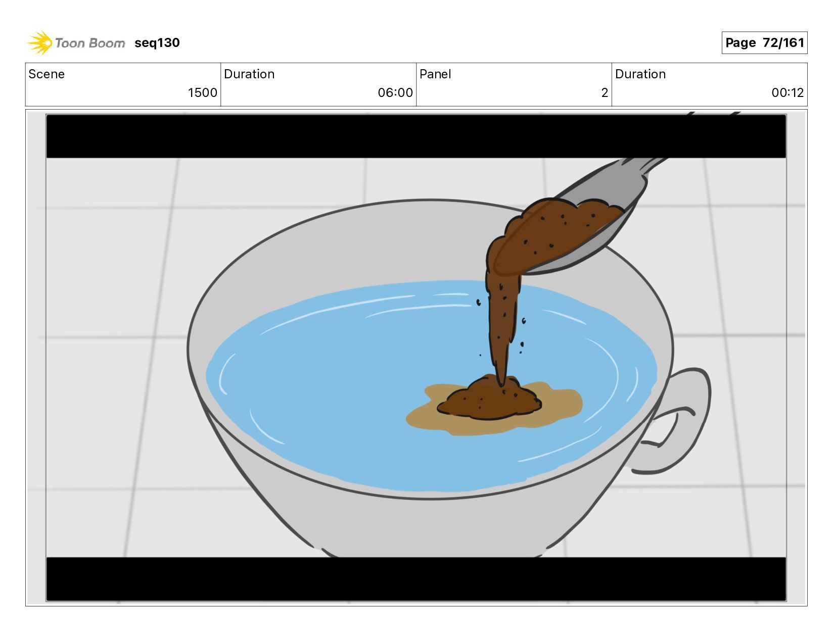The height and width of the screenshot is (644, 834).
Task: Click the Toon Boom logo
Action: (x=76, y=43)
